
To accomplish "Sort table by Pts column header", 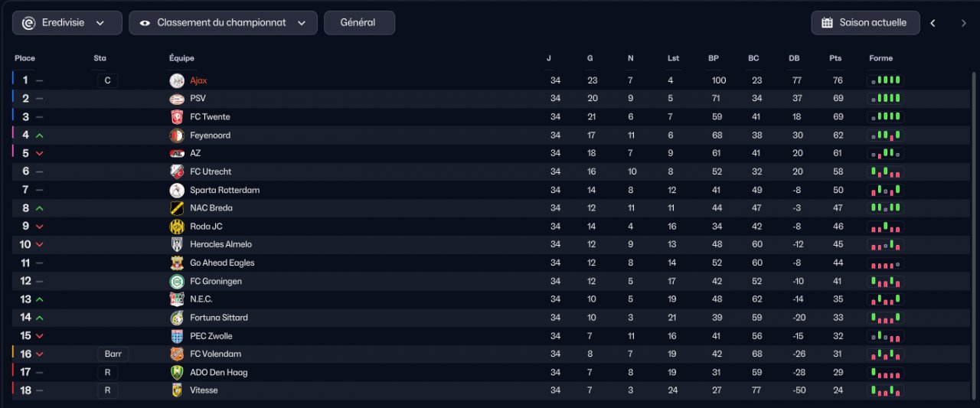I will (835, 58).
